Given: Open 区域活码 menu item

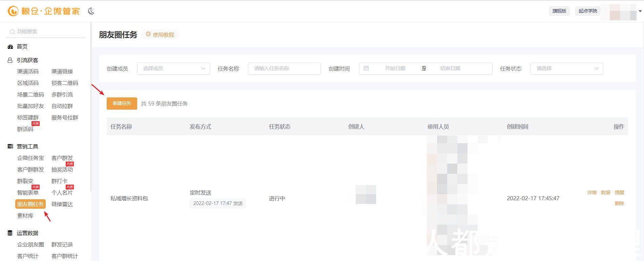Looking at the screenshot, I should click(x=28, y=83).
